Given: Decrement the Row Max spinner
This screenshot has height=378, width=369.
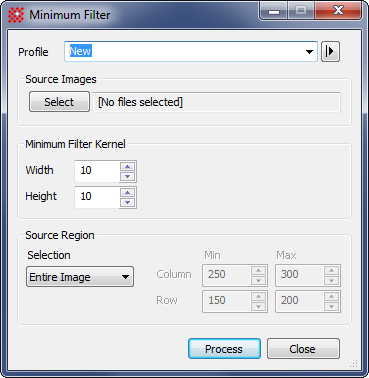Looking at the screenshot, I should pos(331,307).
